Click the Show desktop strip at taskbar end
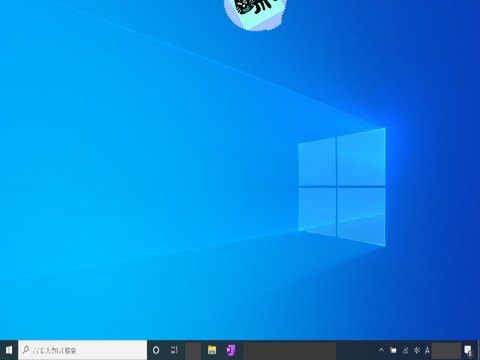Image resolution: width=480 pixels, height=360 pixels. click(478, 350)
